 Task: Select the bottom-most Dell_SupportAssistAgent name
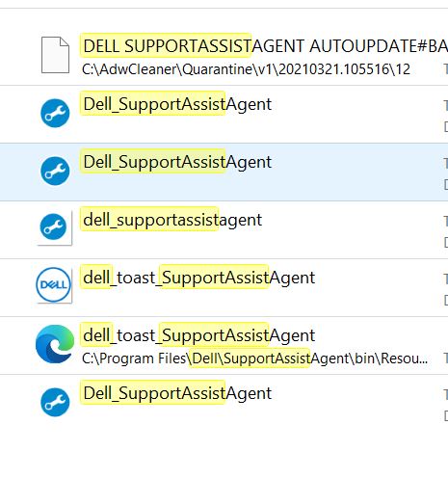point(177,393)
